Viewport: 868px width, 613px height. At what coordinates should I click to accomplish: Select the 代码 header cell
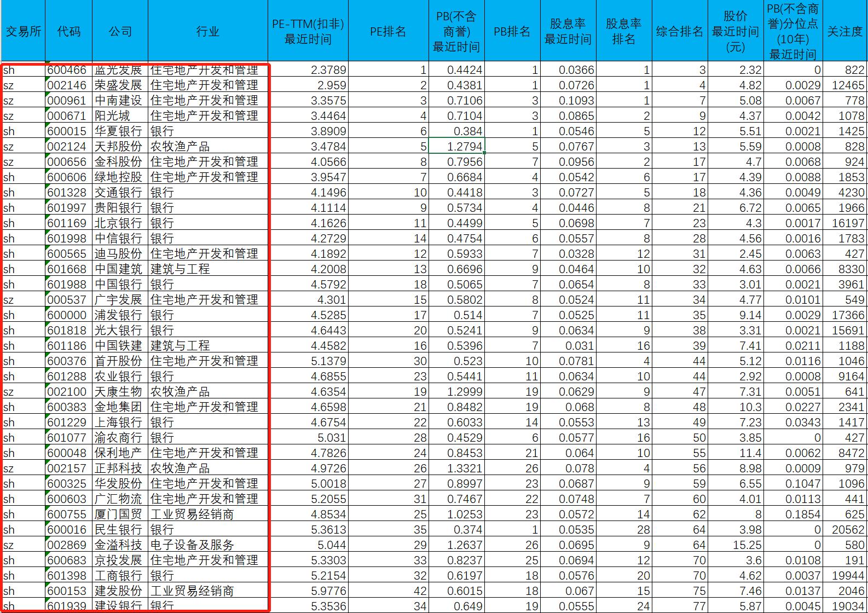coord(69,31)
